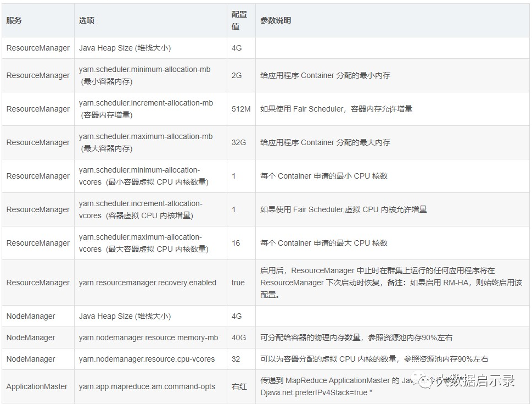532x404 pixels.
Task: Click the true configuration value
Action: (x=237, y=283)
